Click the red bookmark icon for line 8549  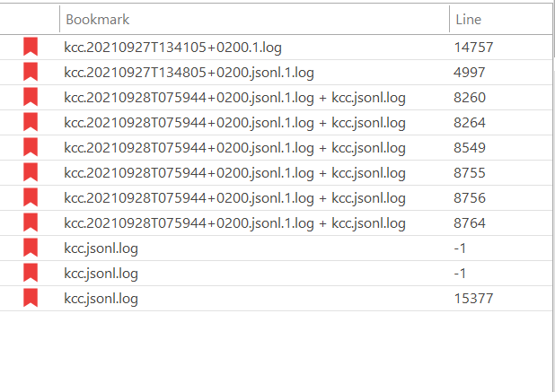pos(31,147)
